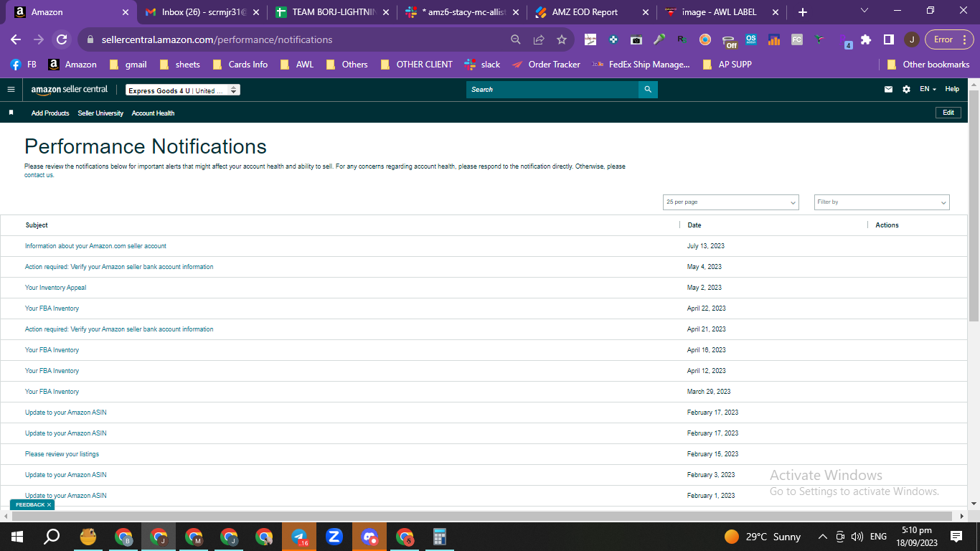
Task: Click the zoom magnifier icon in address bar
Action: (516, 40)
